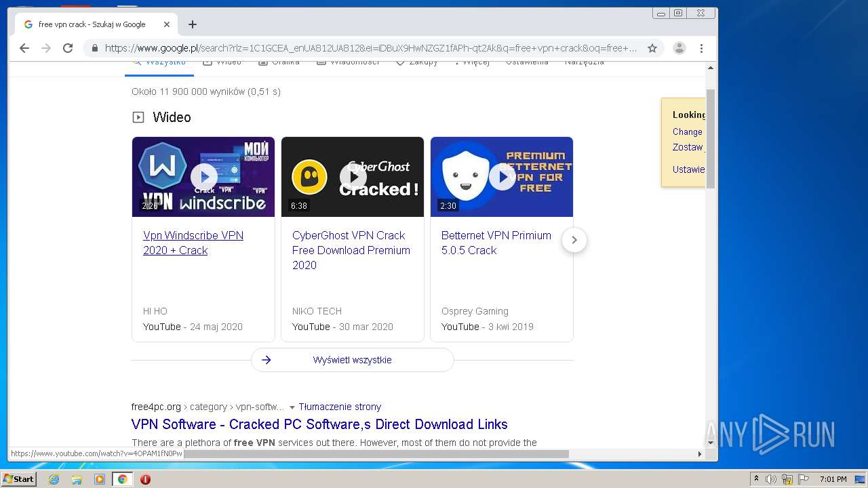Click the vertical scrollbar down arrow

pos(711,443)
